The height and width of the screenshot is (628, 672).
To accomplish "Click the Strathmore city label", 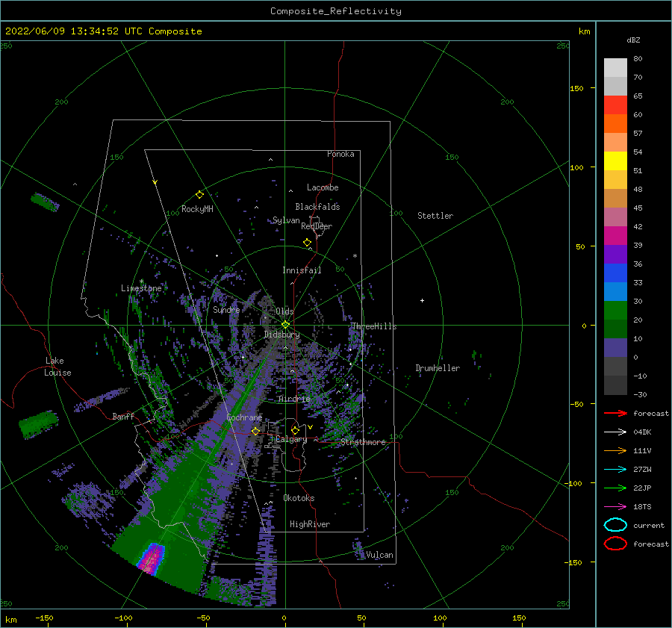I will click(x=364, y=442).
